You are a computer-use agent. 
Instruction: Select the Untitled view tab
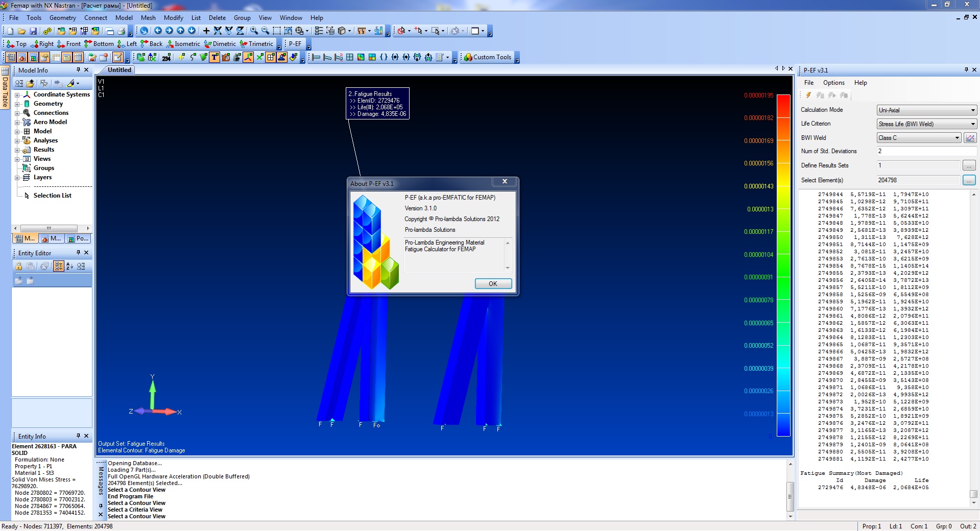[x=119, y=70]
